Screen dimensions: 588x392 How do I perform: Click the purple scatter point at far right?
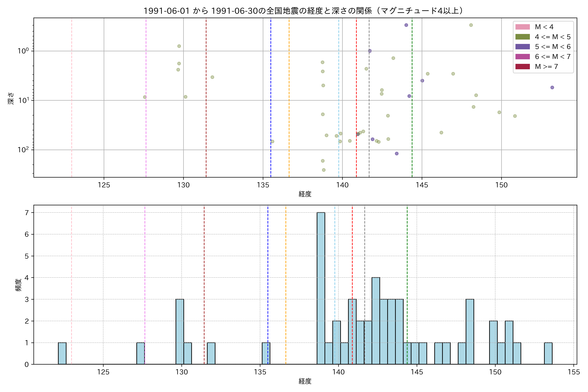click(552, 88)
